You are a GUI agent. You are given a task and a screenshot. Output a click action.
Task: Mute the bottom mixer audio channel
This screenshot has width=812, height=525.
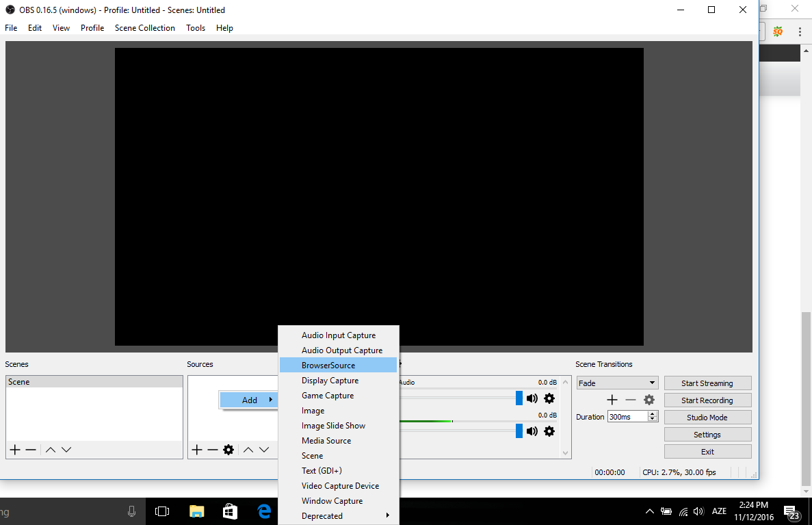(532, 431)
